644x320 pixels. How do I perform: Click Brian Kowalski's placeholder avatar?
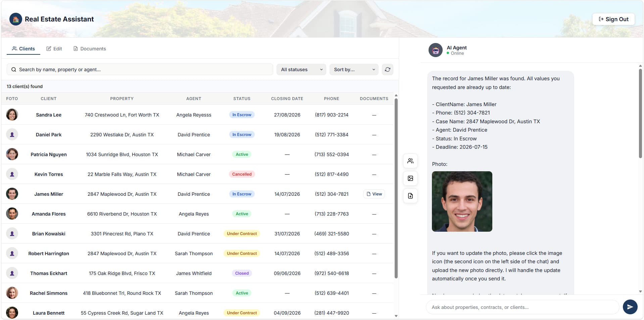coord(12,233)
